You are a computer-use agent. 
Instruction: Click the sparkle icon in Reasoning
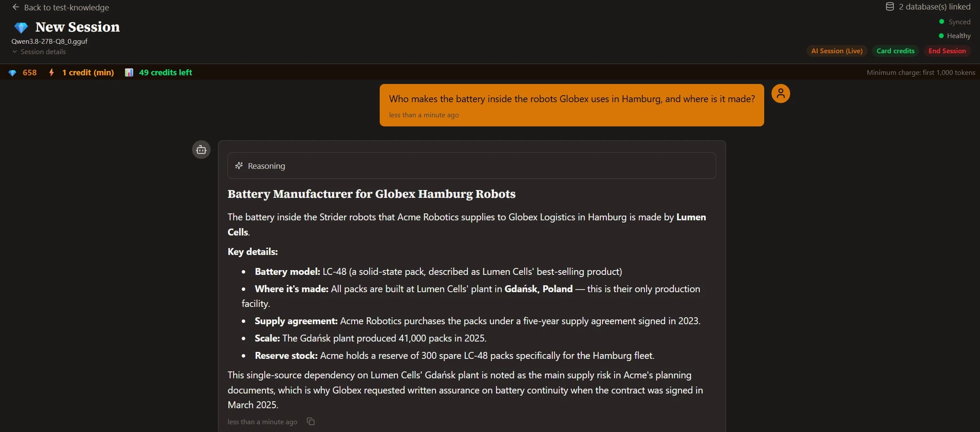[x=239, y=166]
